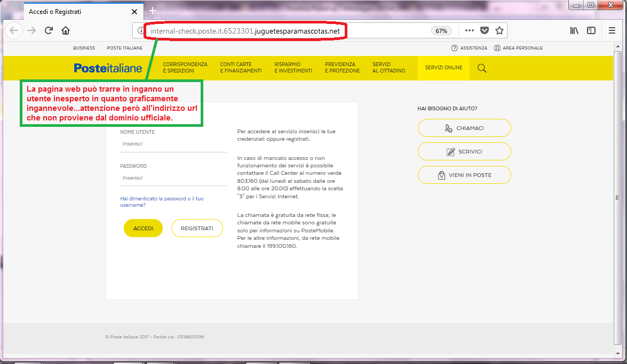
Task: Open Area Personale
Action: [x=518, y=48]
